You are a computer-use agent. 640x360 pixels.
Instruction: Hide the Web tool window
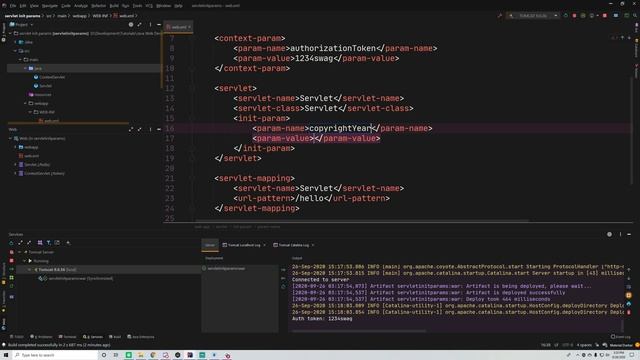pos(159,129)
